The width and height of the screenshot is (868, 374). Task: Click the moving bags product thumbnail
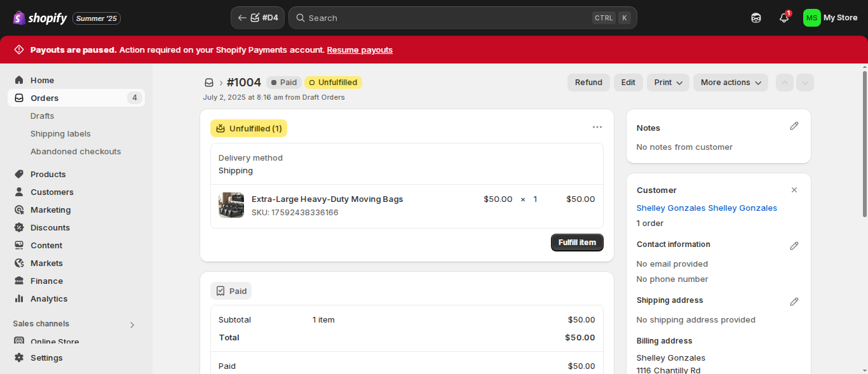231,205
